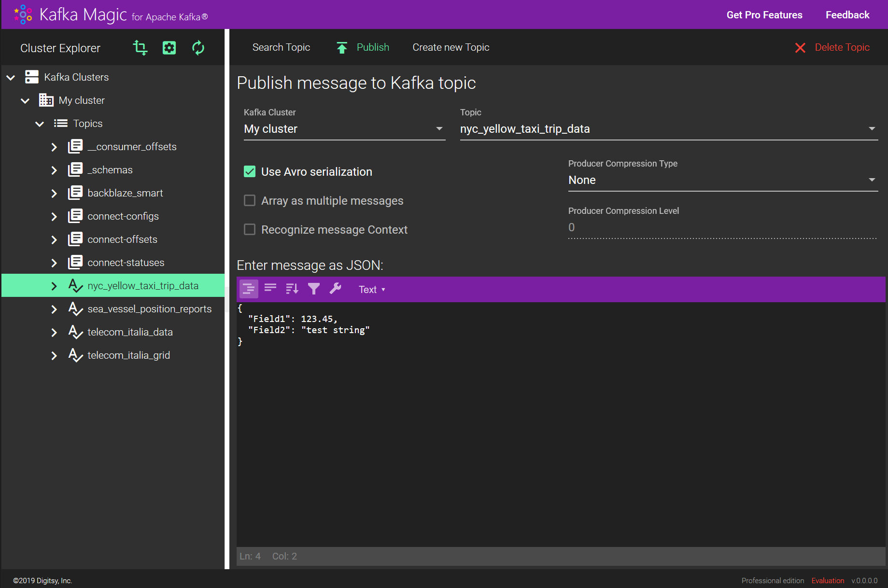Image resolution: width=888 pixels, height=588 pixels.
Task: Format JSON with the indent icon
Action: click(x=249, y=289)
